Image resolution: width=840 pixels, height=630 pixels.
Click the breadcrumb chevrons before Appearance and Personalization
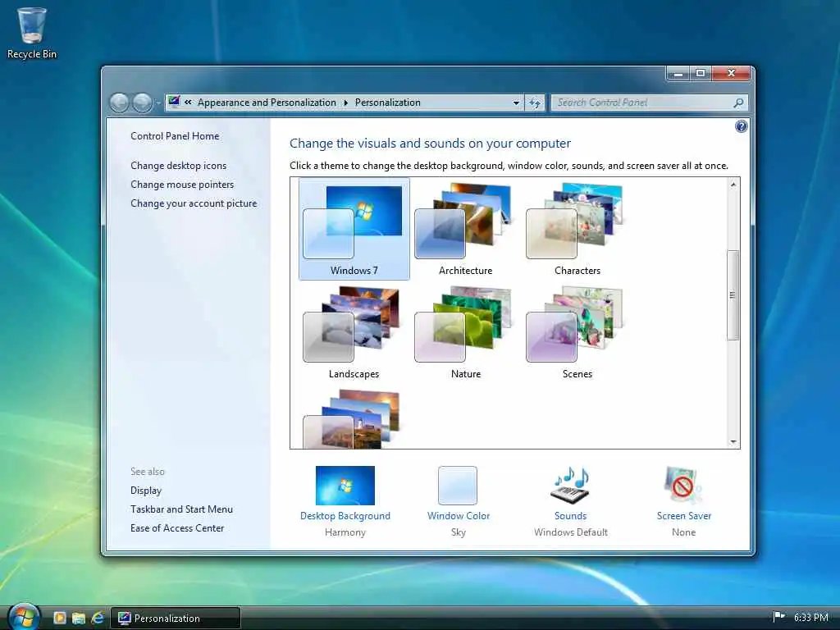coord(188,103)
